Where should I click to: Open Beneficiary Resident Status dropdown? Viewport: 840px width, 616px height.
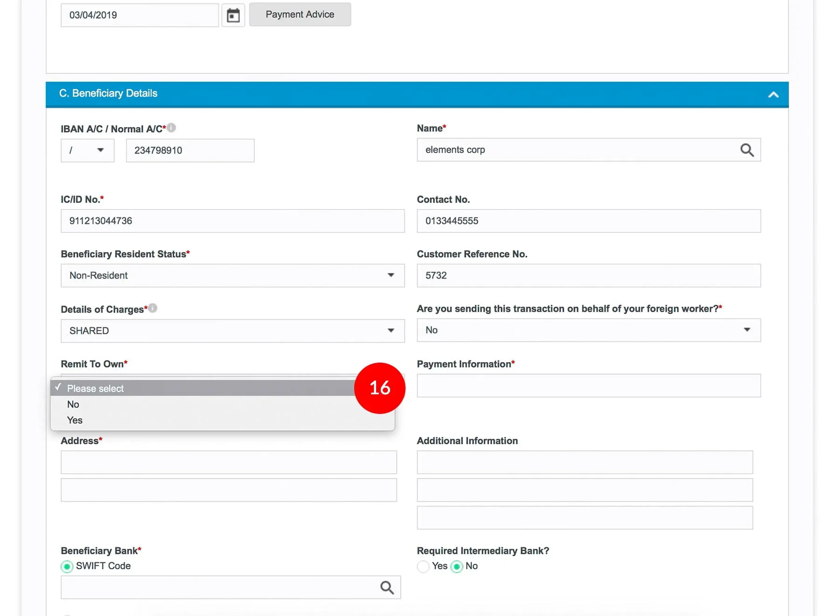[x=232, y=275]
